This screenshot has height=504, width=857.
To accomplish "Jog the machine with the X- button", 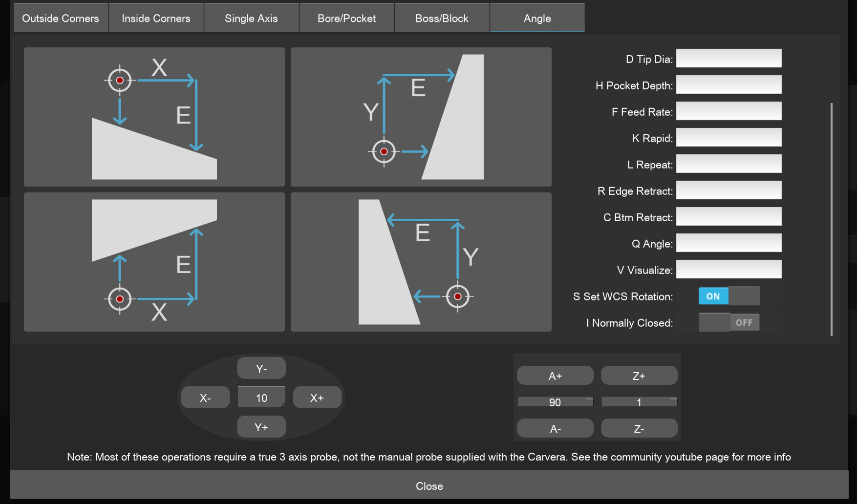I will pos(205,398).
